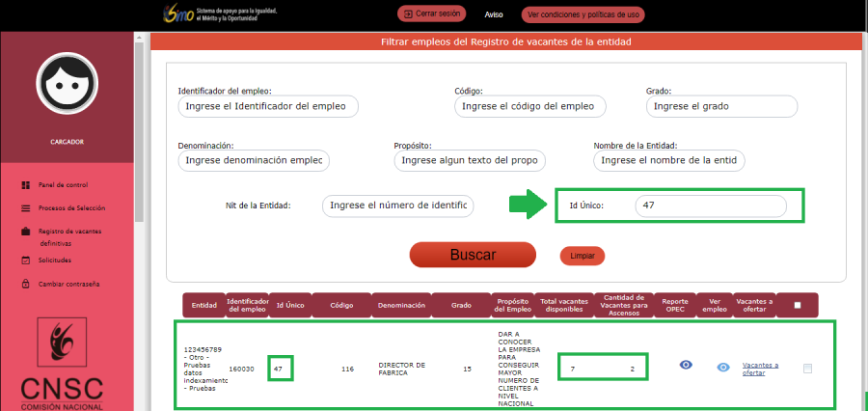Check the select-all checkbox in table header
Screen dimensions: 868x411
tap(797, 305)
